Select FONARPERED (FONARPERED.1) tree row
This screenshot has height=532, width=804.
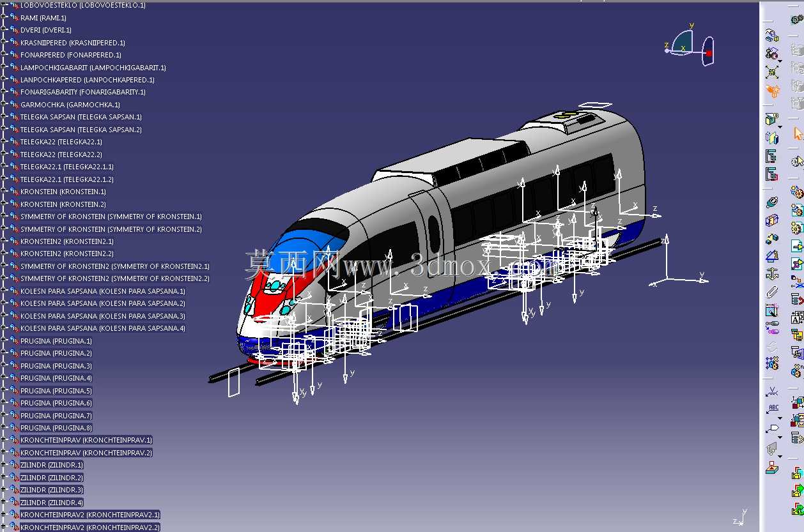click(71, 55)
